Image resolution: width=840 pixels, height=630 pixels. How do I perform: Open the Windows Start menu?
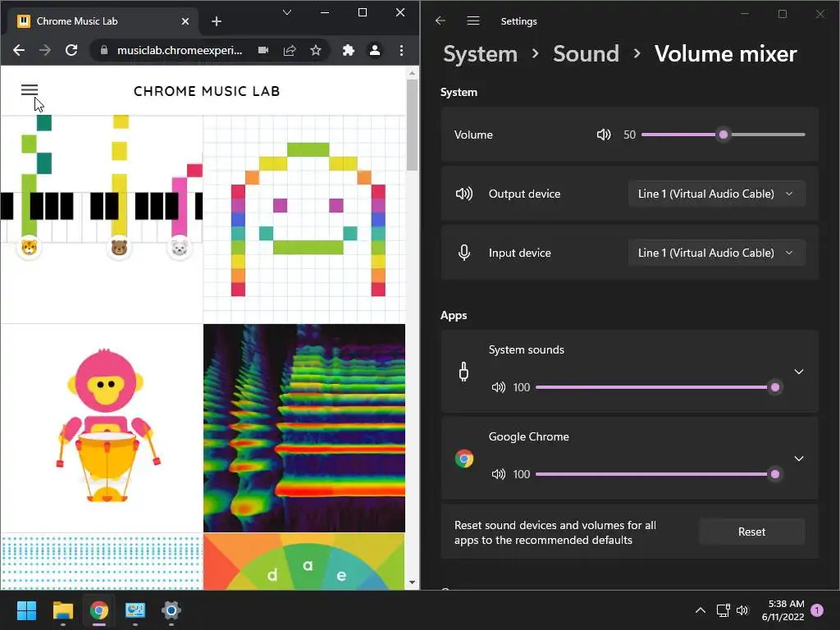point(26,610)
